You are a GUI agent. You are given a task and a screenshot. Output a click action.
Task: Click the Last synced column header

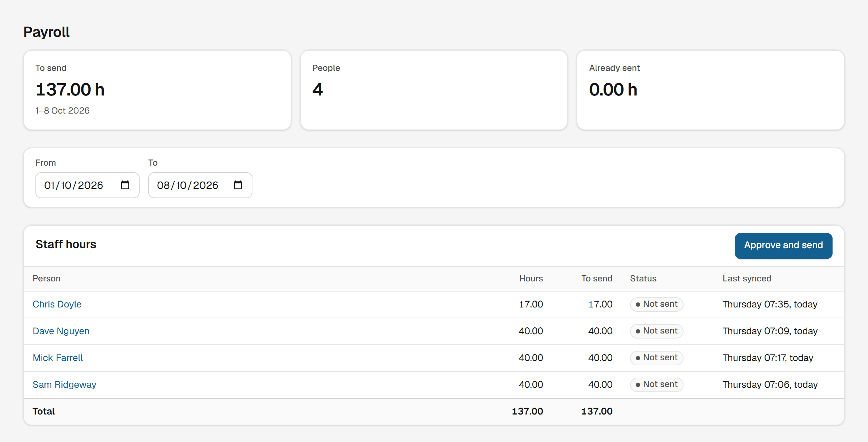click(747, 279)
